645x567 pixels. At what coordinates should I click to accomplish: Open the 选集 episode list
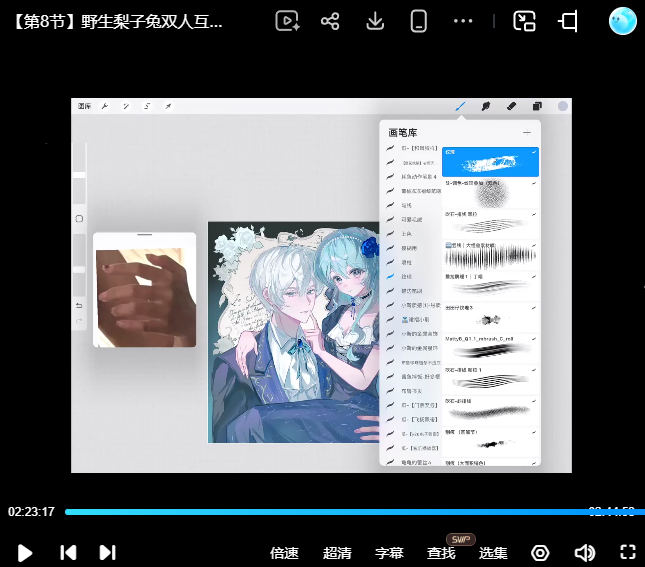(493, 553)
